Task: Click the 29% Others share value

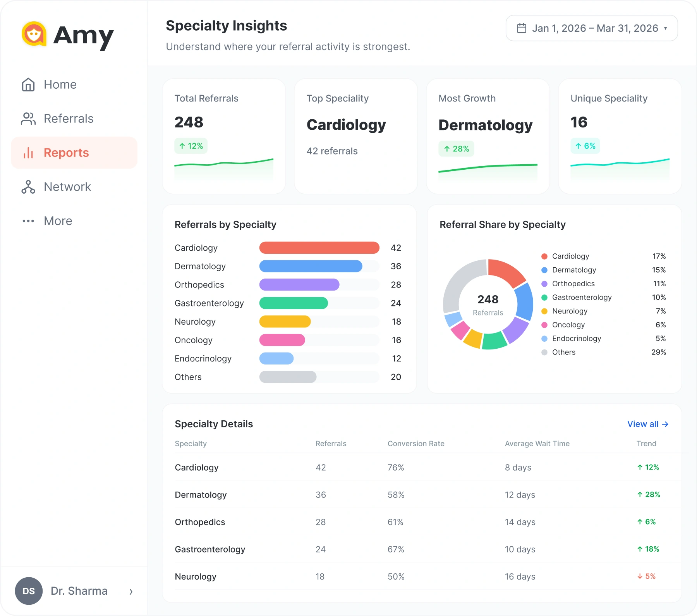Action: [659, 352]
